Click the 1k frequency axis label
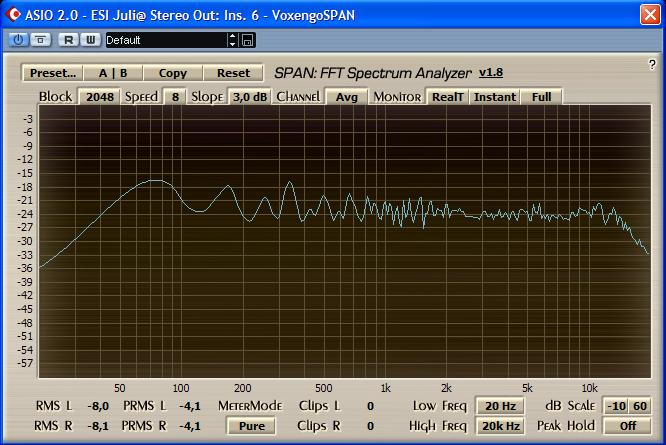Image resolution: width=666 pixels, height=445 pixels. click(x=386, y=388)
